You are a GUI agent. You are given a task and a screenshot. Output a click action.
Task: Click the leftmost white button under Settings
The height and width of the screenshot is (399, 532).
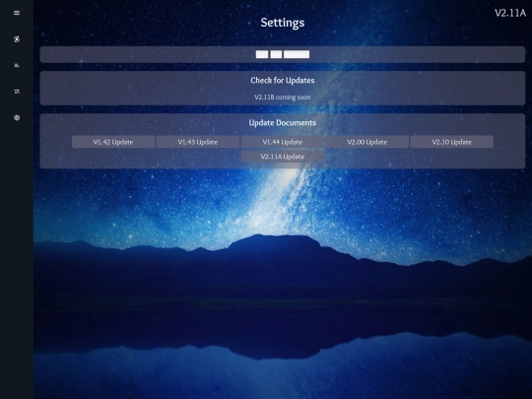[262, 54]
